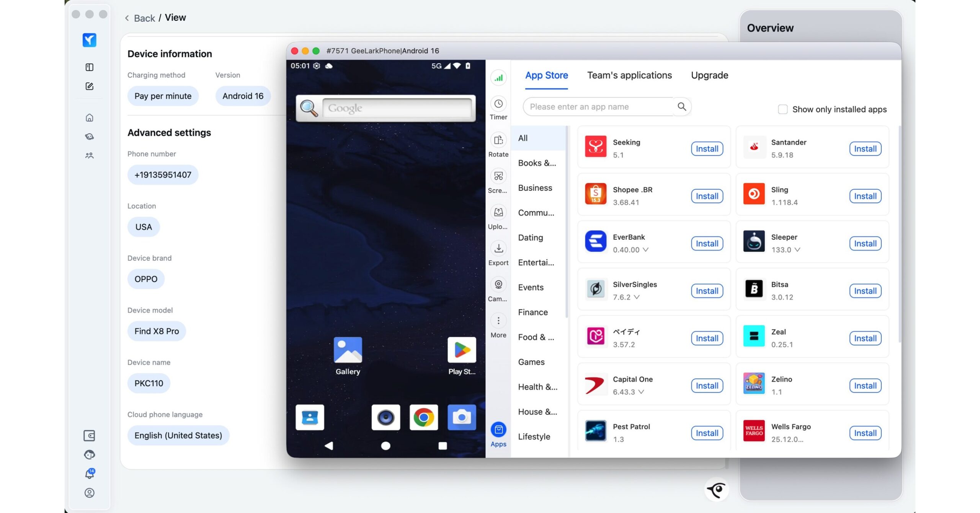Image resolution: width=980 pixels, height=513 pixels.
Task: Toggle the sidebar panel layout icon
Action: (x=89, y=67)
